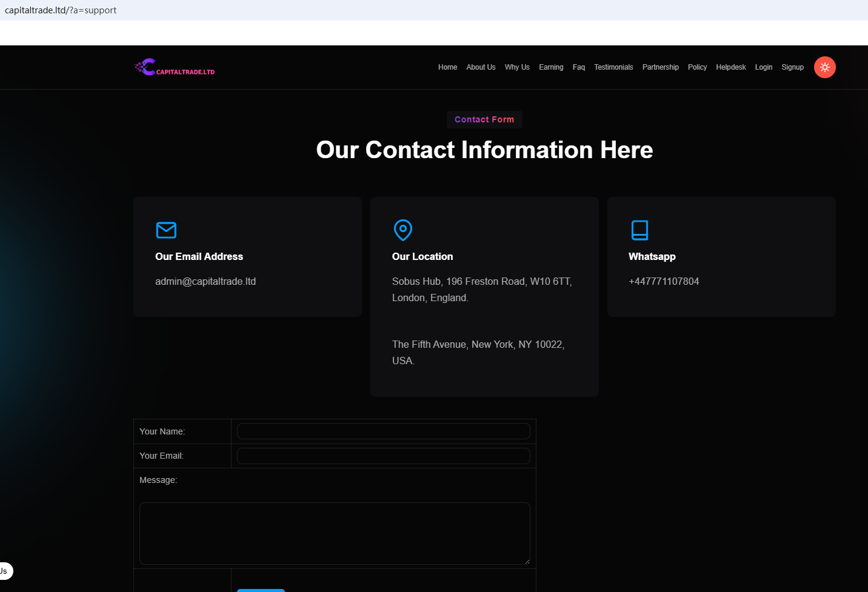868x592 pixels.
Task: Open the Policy page
Action: tap(697, 67)
